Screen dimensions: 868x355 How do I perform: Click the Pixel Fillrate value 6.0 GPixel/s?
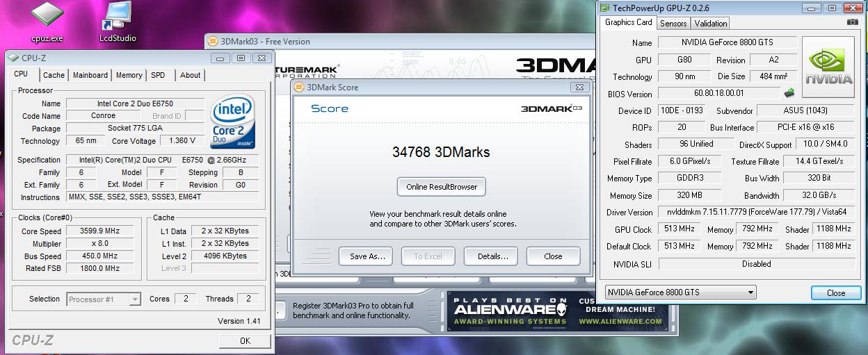coord(691,161)
